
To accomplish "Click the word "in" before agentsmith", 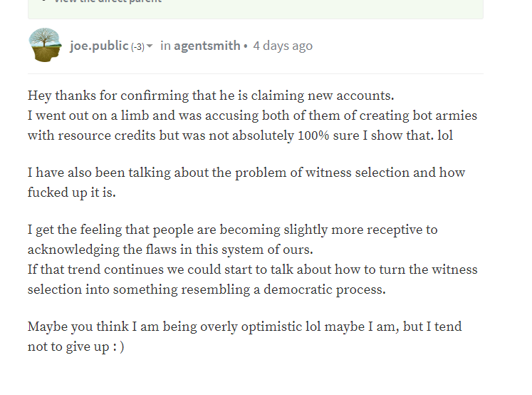I will [x=165, y=46].
